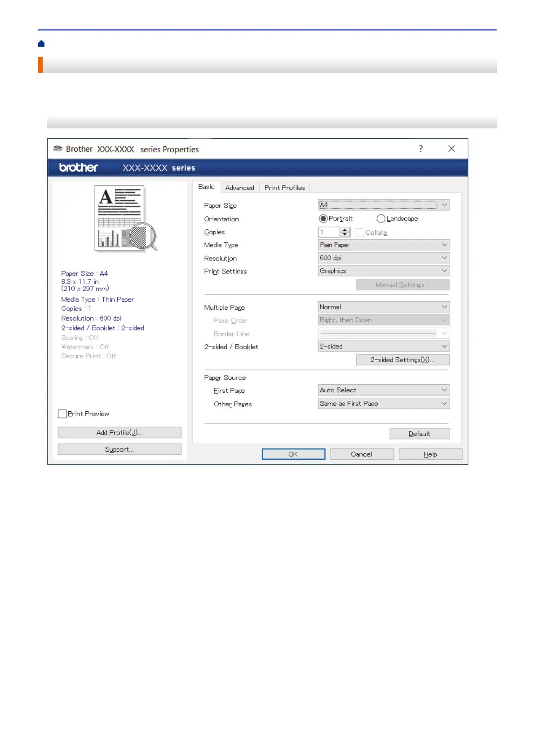This screenshot has height=756, width=535.
Task: Click the question mark help icon
Action: (x=420, y=149)
